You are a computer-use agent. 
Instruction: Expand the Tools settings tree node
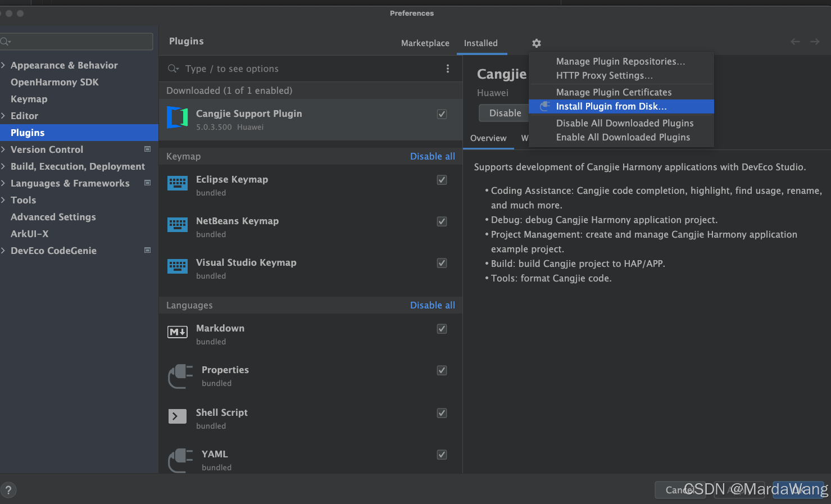pos(3,200)
